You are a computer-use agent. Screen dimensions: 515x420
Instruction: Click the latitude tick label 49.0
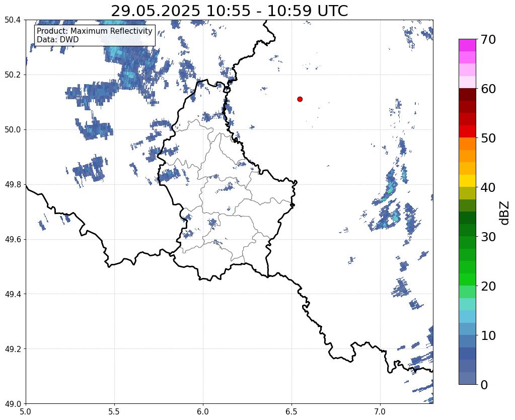coord(13,404)
